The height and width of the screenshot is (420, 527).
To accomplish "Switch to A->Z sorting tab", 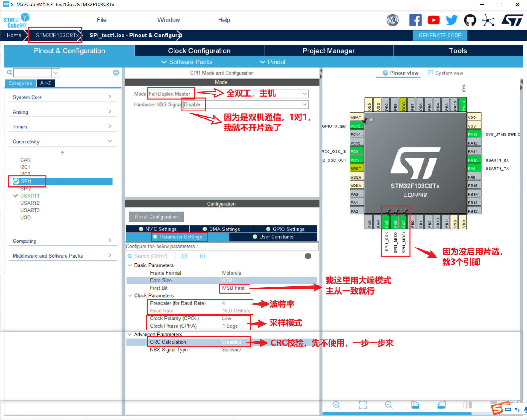I will (x=46, y=83).
